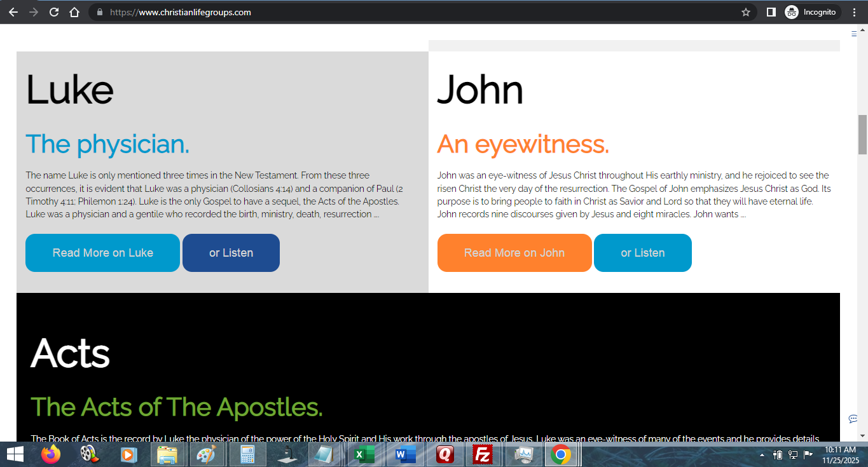
Task: View site information via the padlock icon
Action: tap(99, 12)
